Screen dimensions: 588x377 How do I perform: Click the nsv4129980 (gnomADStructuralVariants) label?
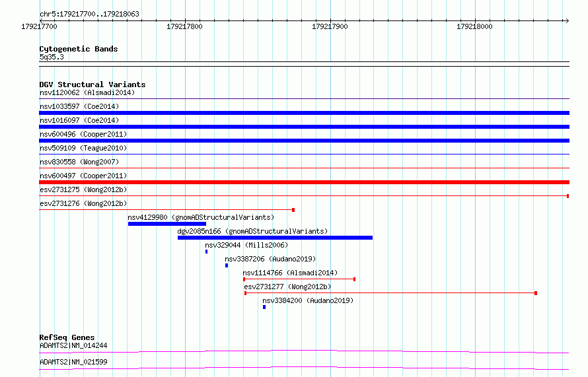(x=201, y=217)
